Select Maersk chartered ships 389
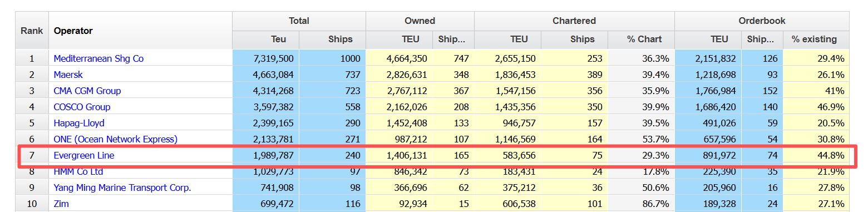Screen dimensions: 868x212 (574, 75)
